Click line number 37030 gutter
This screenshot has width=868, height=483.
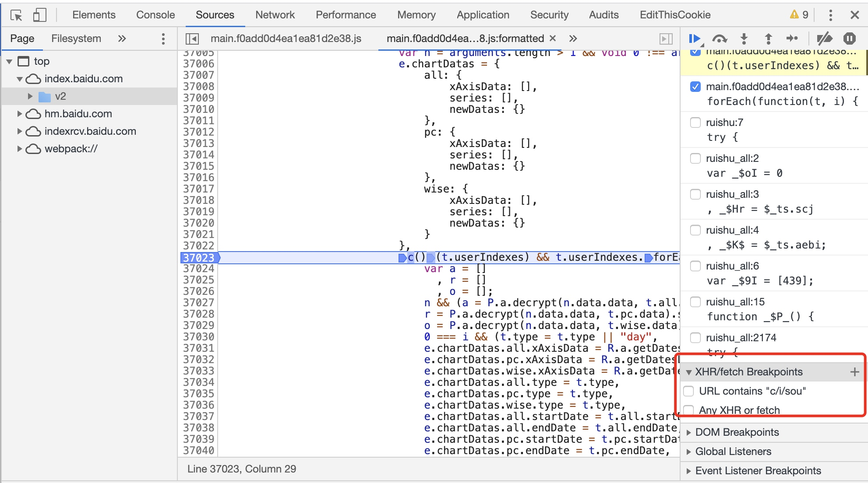click(198, 337)
